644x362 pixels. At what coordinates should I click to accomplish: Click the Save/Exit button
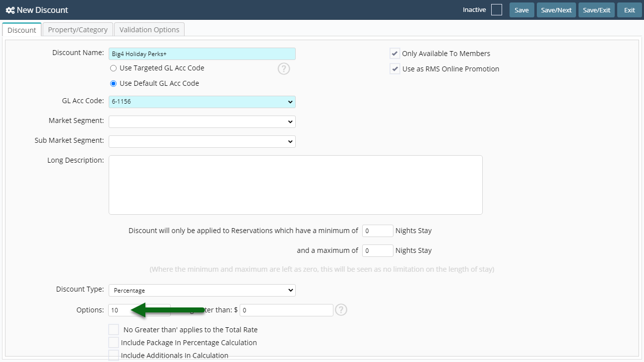(597, 10)
